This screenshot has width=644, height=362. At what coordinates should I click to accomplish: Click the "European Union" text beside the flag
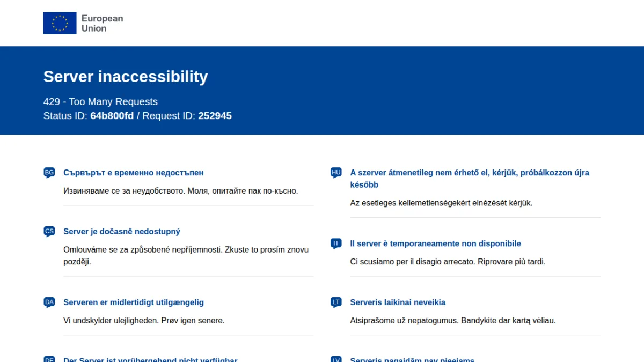[102, 23]
